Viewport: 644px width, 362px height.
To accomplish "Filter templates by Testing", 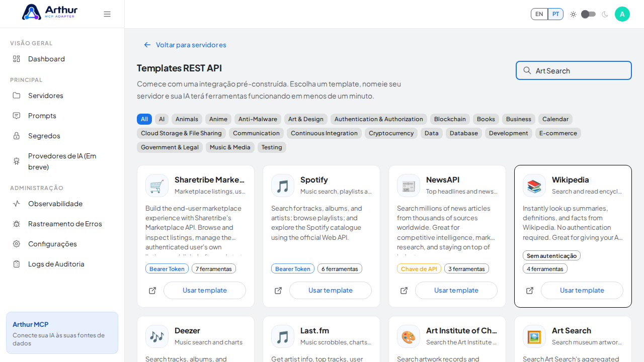I will pyautogui.click(x=272, y=147).
